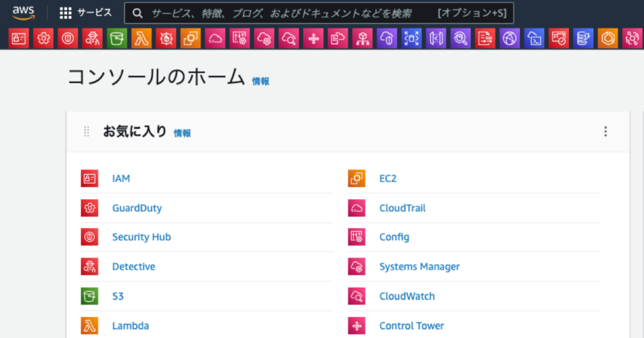
Task: Open IAM from the top favorites bar
Action: 19,39
